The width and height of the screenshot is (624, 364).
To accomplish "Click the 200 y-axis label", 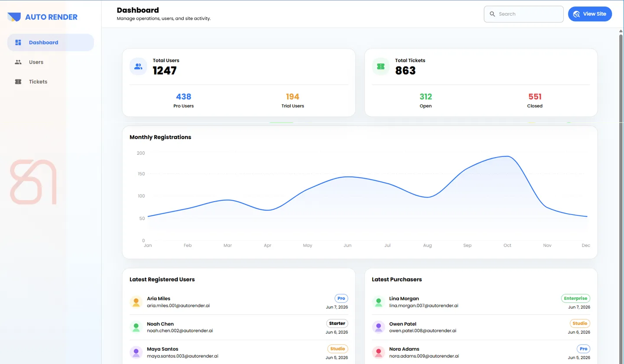I will pyautogui.click(x=141, y=153).
